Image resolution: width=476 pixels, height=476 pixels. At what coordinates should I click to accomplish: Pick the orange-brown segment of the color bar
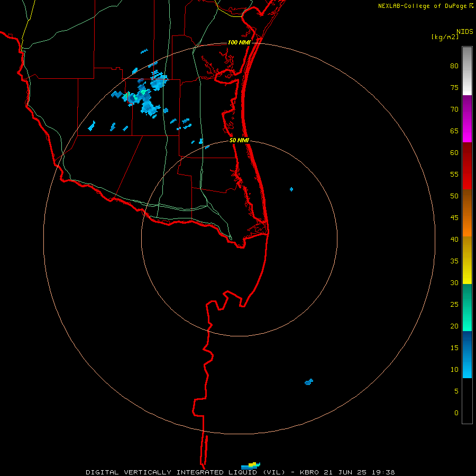[x=467, y=213]
